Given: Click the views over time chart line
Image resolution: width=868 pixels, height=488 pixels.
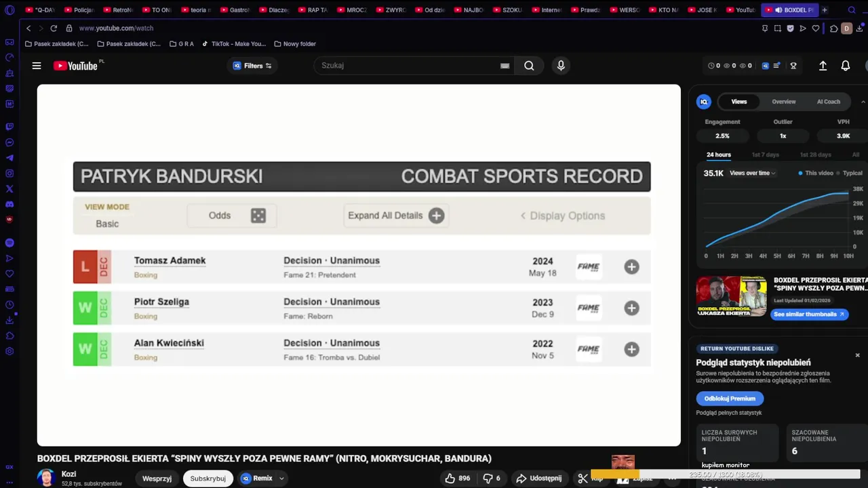Looking at the screenshot, I should (x=777, y=218).
